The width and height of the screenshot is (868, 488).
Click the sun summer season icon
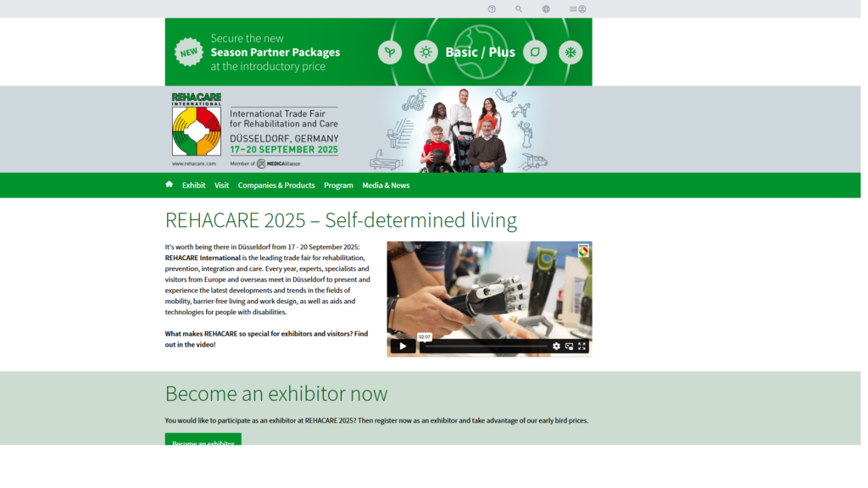click(x=426, y=52)
